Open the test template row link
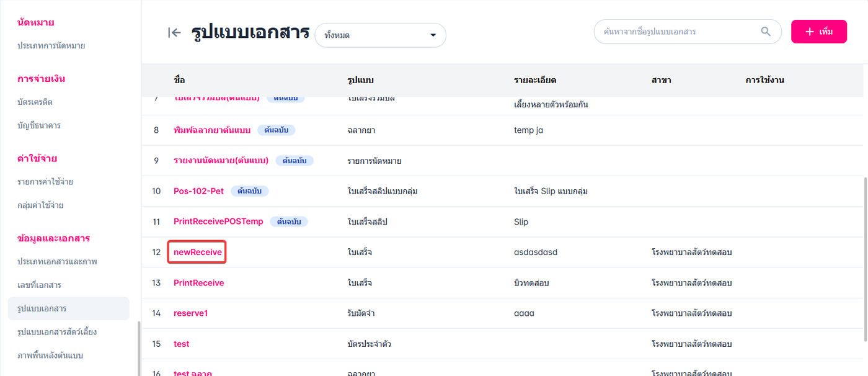Image resolution: width=868 pixels, height=376 pixels. click(x=181, y=344)
